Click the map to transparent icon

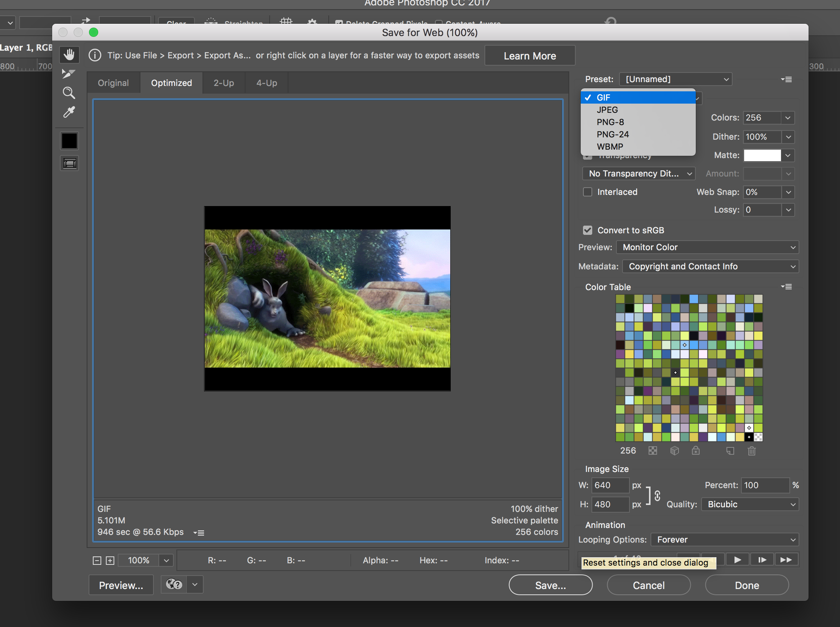click(653, 450)
